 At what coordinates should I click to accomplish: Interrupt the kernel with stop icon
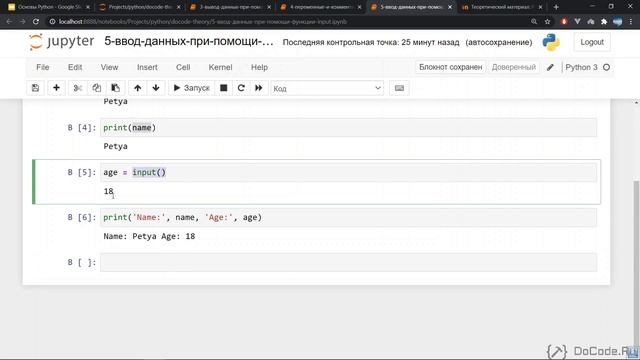[x=224, y=88]
